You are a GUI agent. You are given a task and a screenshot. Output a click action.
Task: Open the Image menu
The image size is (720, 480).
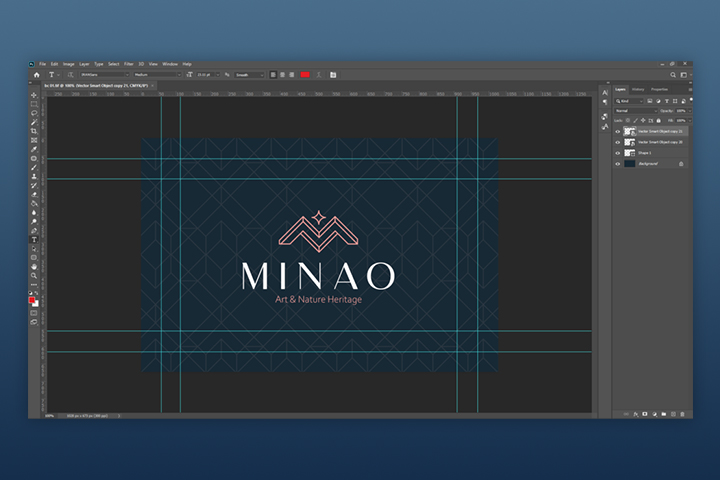pos(68,64)
